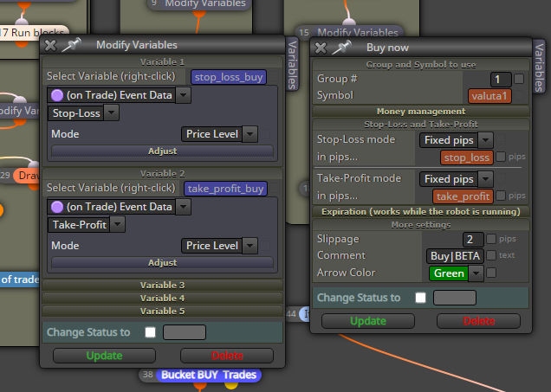Screen dimensions: 551x392
Task: Expand the Variable 3 section
Action: pyautogui.click(x=162, y=285)
